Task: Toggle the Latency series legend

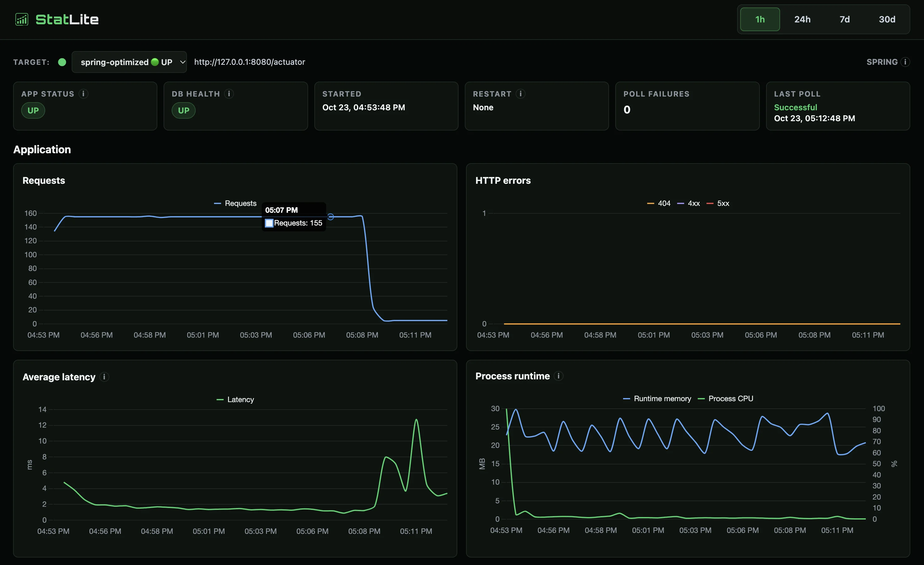Action: (x=235, y=400)
